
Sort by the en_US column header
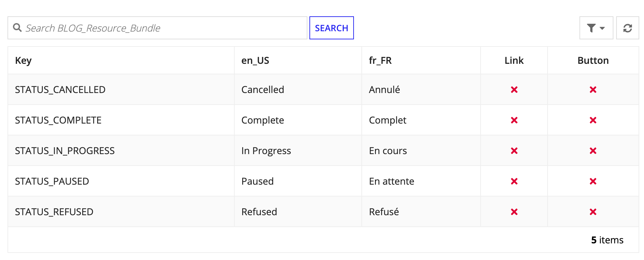click(x=255, y=60)
